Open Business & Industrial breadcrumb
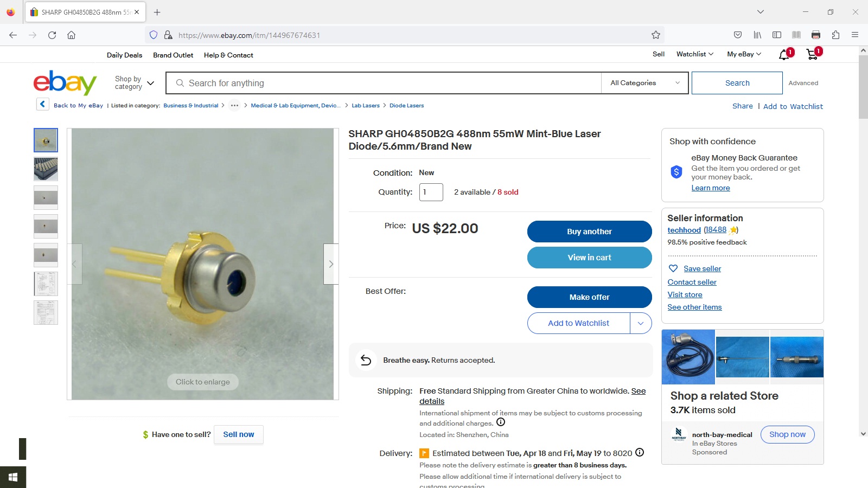Viewport: 868px width, 488px height. tap(191, 106)
